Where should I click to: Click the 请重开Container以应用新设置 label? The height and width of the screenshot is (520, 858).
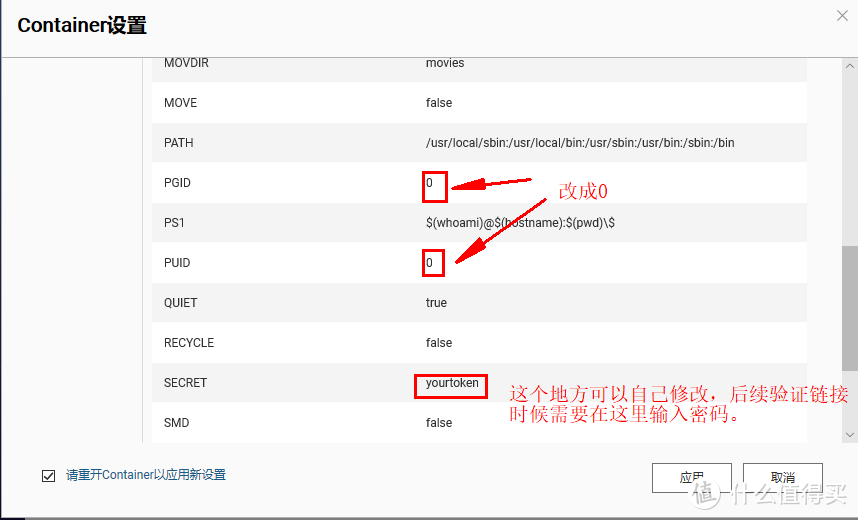tap(146, 475)
